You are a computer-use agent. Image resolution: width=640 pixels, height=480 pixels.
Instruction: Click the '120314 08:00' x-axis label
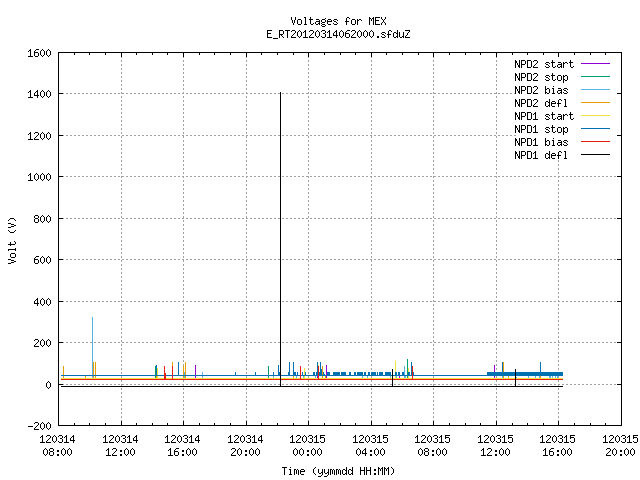pos(58,446)
